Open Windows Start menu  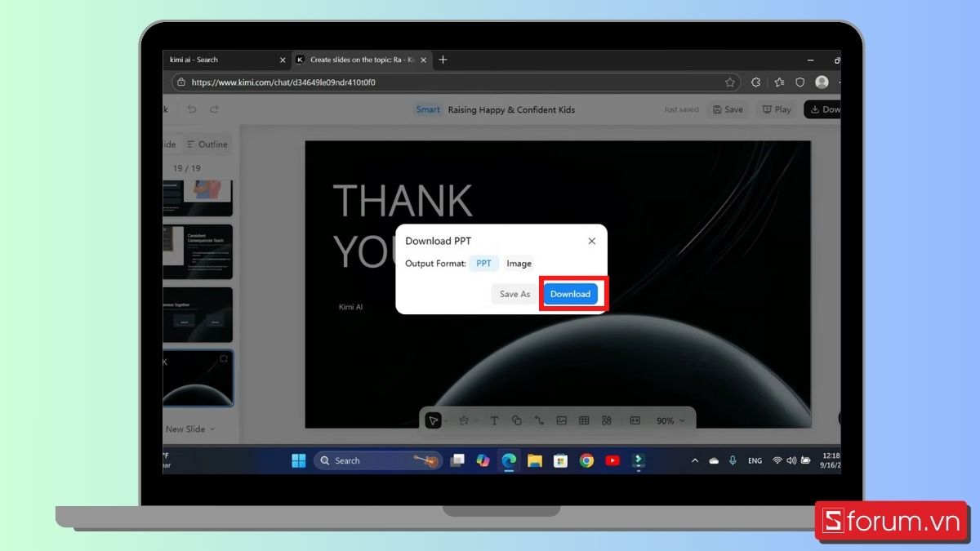[x=299, y=460]
